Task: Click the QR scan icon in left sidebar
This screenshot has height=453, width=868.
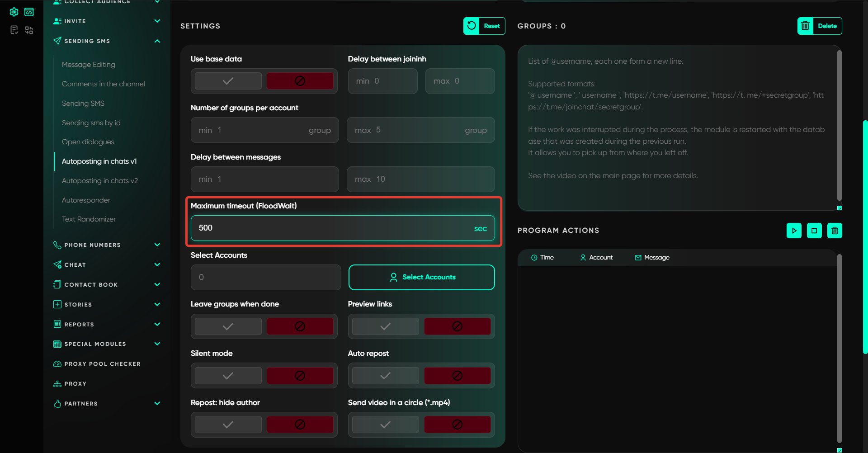Action: [29, 30]
